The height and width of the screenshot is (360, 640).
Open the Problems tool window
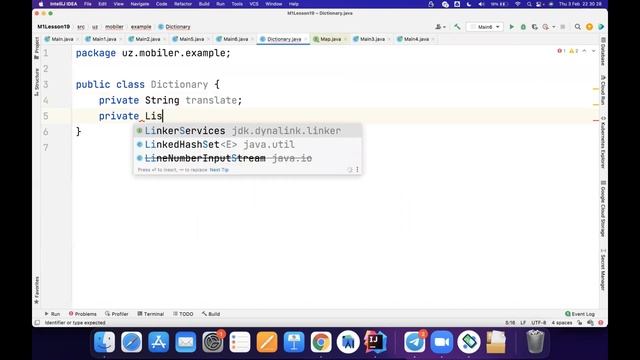[x=83, y=314]
